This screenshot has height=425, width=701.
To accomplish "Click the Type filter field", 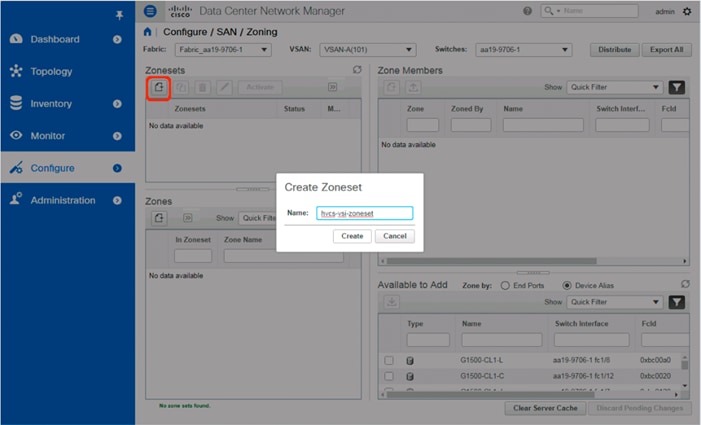I will point(428,340).
